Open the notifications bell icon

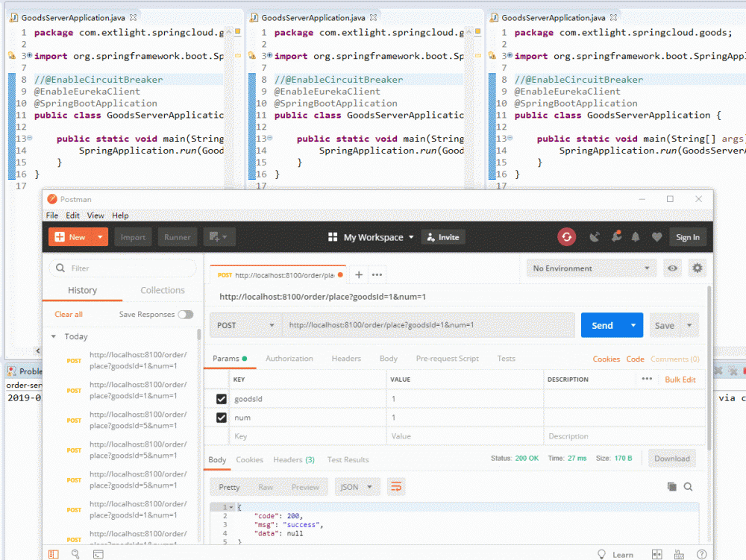point(636,237)
